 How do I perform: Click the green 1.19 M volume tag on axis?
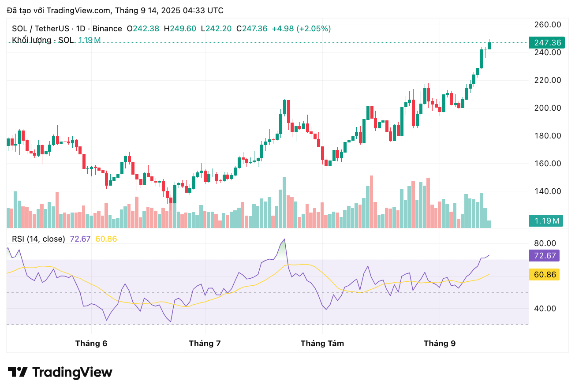pos(546,220)
